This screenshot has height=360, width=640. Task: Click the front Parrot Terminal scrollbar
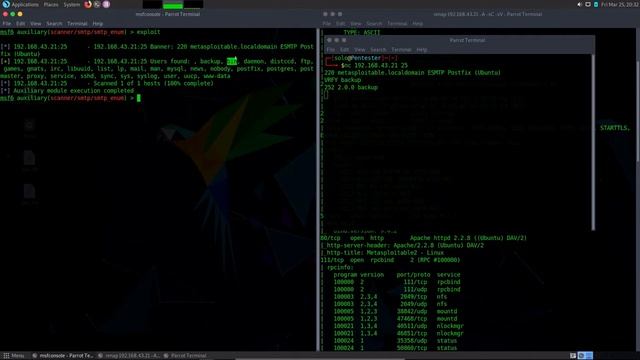pos(593,142)
